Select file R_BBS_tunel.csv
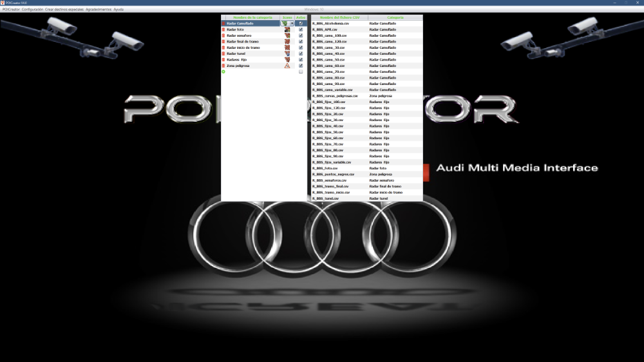 (326, 198)
